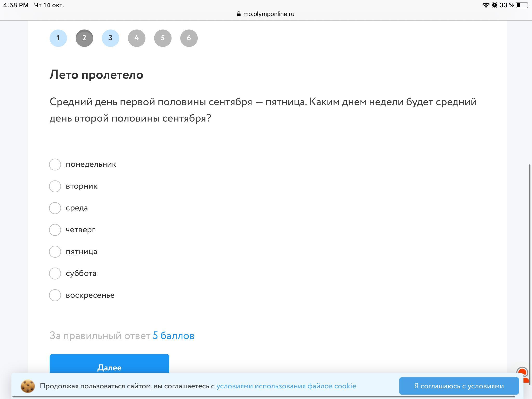532x399 pixels.
Task: Select the понедельник answer option
Action: tap(55, 164)
